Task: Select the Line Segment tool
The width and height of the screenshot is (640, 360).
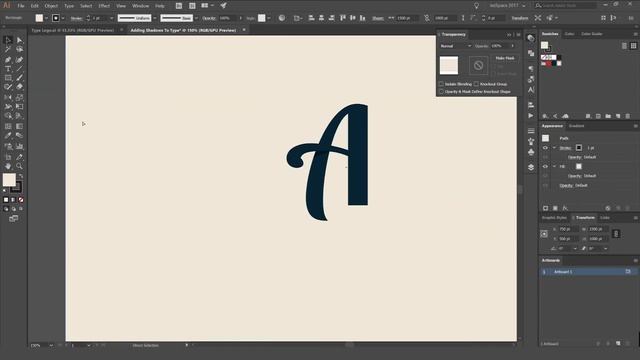Action: tap(19, 69)
